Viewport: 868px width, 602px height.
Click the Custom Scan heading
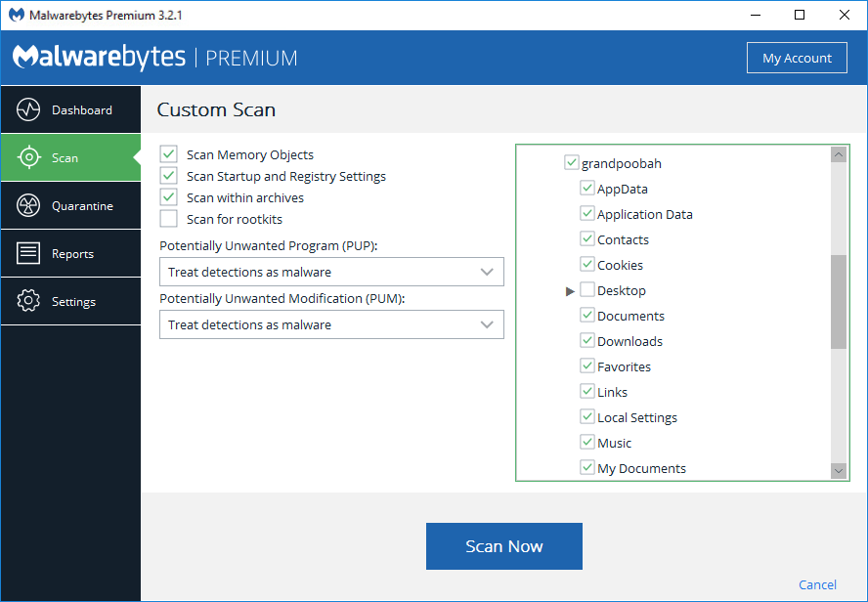pyautogui.click(x=216, y=109)
